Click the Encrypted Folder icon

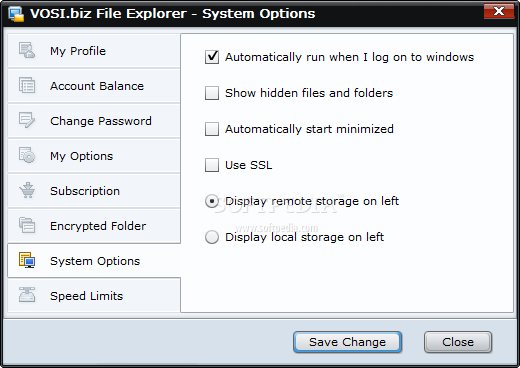coord(27,225)
